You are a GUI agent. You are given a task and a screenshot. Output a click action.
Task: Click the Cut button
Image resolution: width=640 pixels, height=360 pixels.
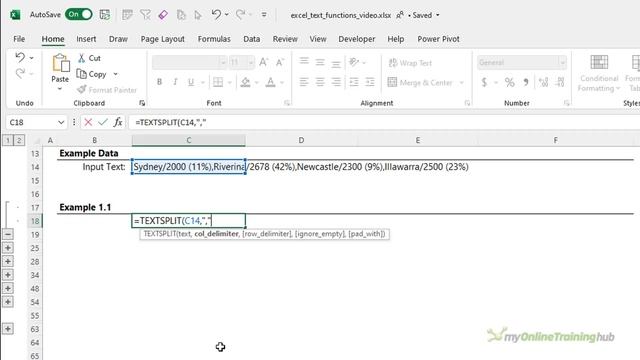pos(89,58)
